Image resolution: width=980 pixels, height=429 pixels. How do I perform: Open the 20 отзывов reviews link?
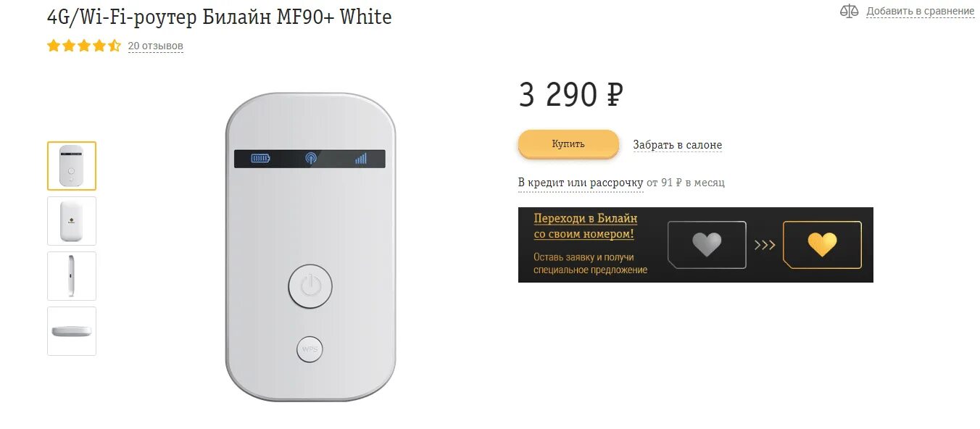[156, 46]
